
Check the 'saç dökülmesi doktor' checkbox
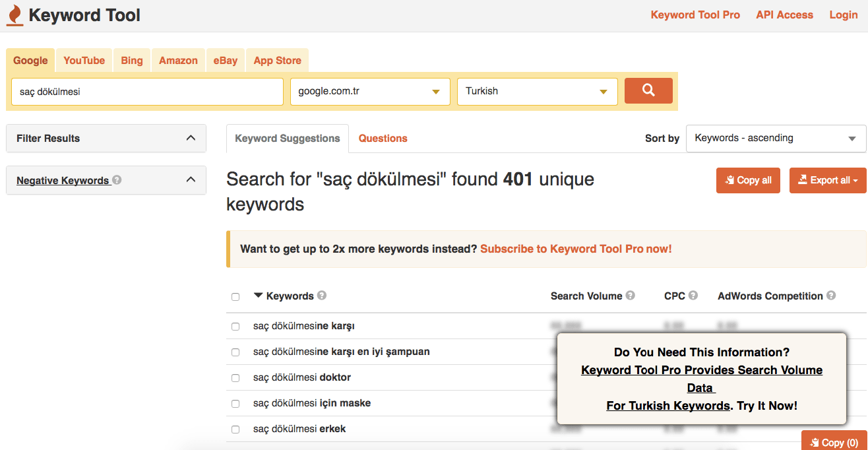[235, 378]
